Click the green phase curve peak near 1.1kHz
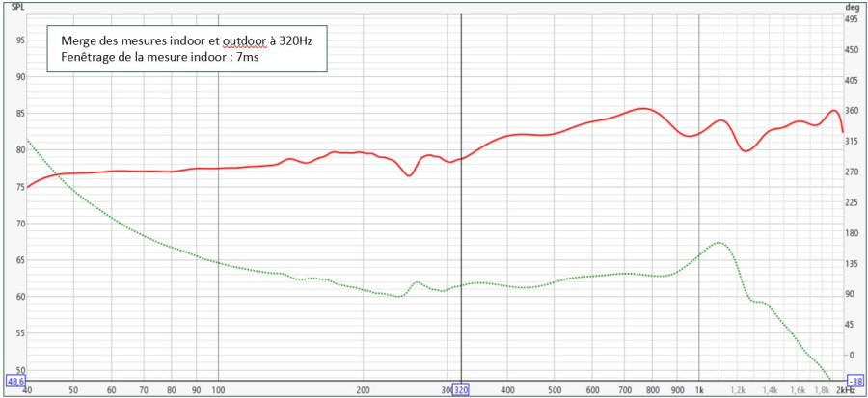 [718, 243]
